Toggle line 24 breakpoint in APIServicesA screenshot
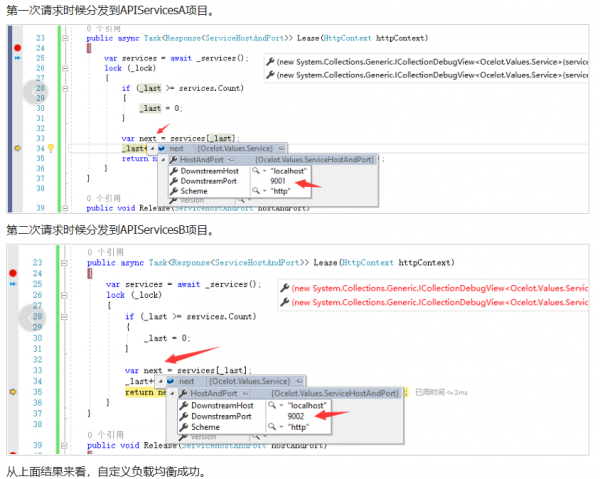This screenshot has width=600, height=479. point(18,48)
